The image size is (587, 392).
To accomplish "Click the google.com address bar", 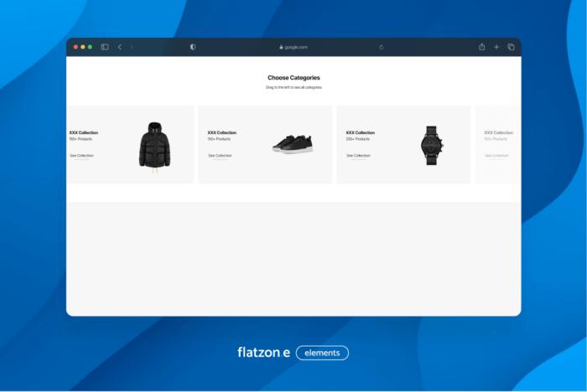I will tap(293, 47).
